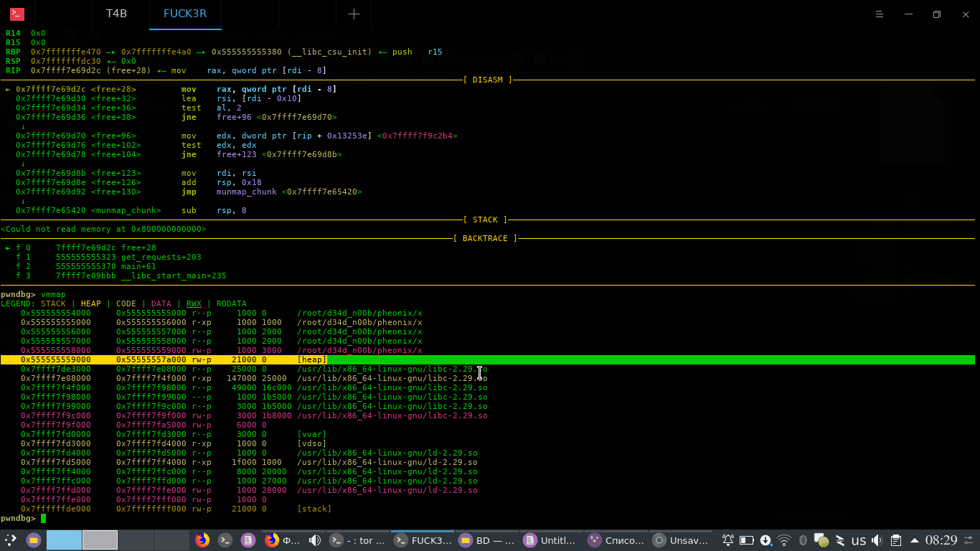Click the '[vvar]' mapping label
The height and width of the screenshot is (551, 980).
[311, 434]
